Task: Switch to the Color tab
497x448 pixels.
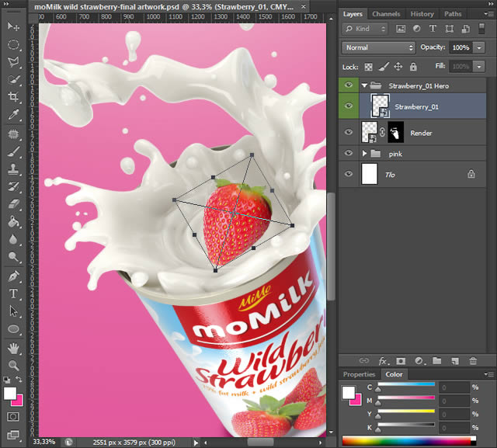Action: point(394,374)
